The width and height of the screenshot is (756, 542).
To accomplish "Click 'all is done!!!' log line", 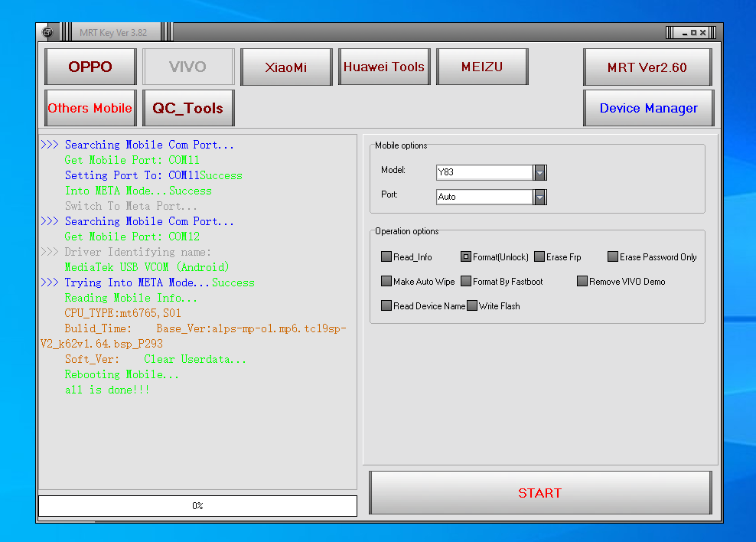I will point(108,390).
